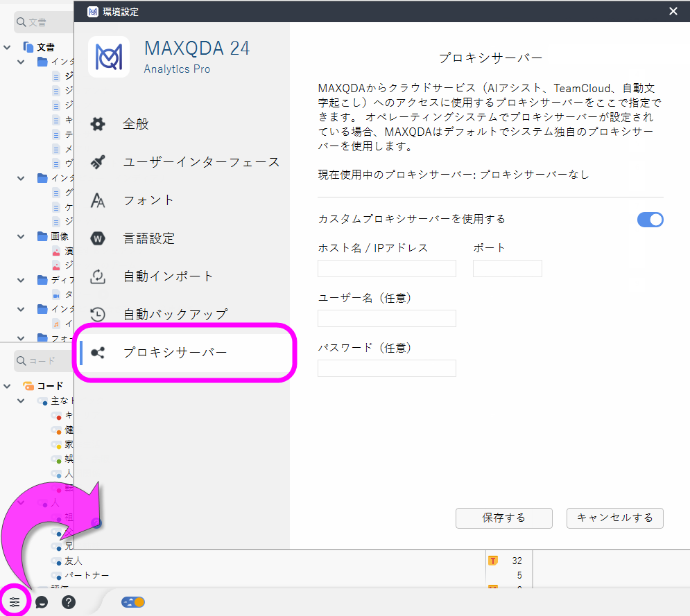690x616 pixels.
Task: Click the MAXQDA 24 logo
Action: click(x=109, y=57)
